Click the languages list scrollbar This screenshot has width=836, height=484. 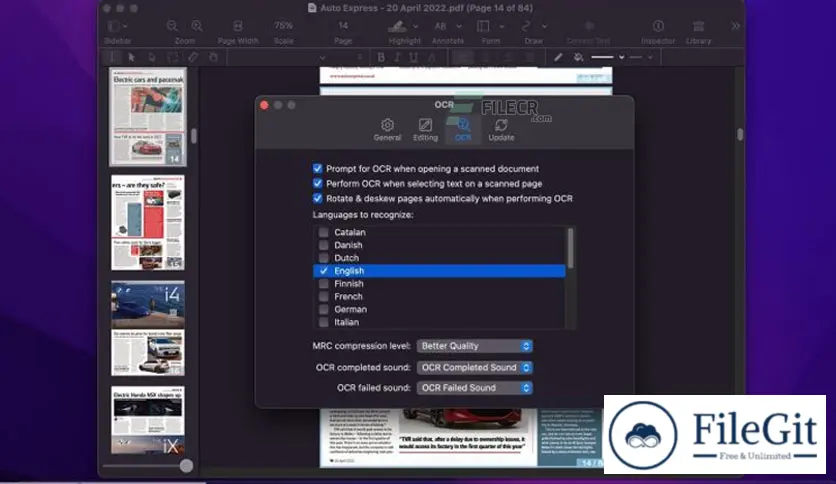point(570,248)
